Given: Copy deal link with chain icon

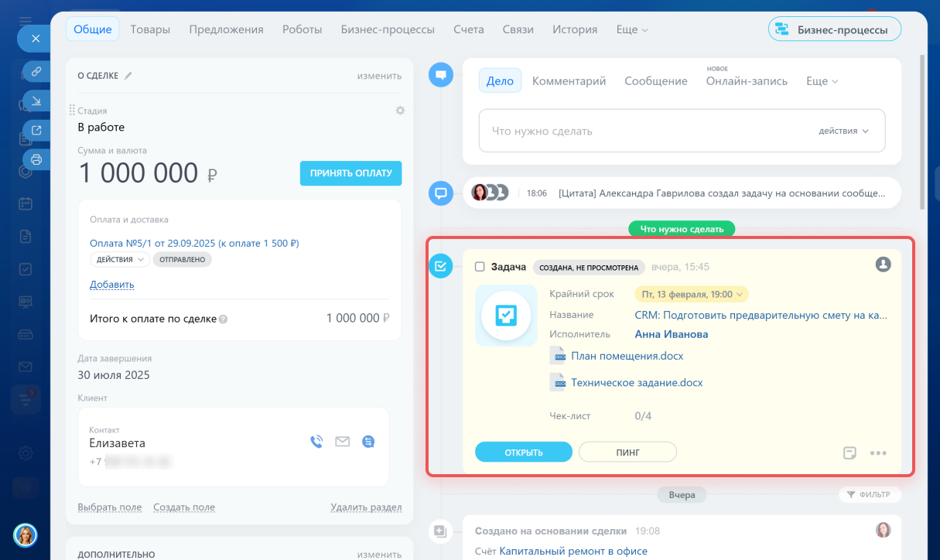Looking at the screenshot, I should 36,71.
